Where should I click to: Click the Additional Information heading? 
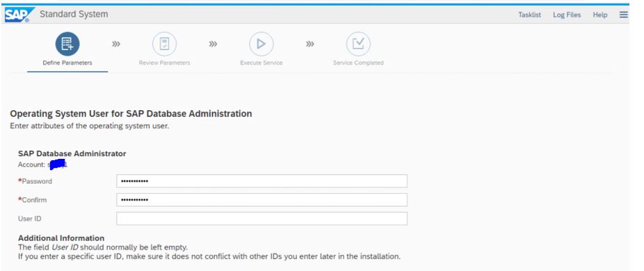point(61,238)
